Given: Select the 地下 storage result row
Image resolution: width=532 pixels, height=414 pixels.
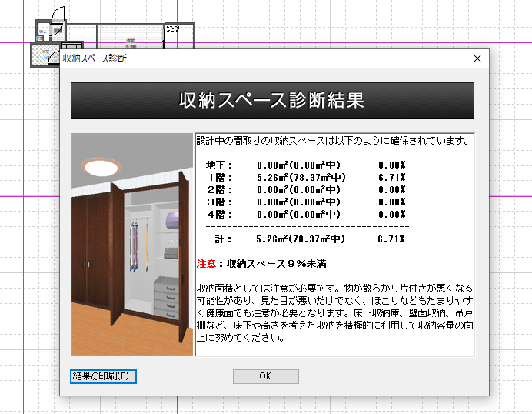Looking at the screenshot, I should tap(306, 165).
